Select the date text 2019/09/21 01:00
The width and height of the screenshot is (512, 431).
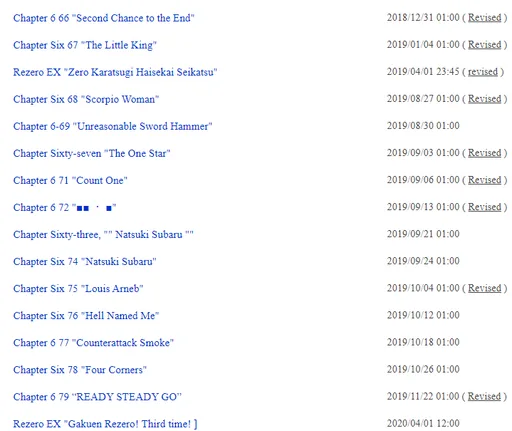tap(423, 234)
